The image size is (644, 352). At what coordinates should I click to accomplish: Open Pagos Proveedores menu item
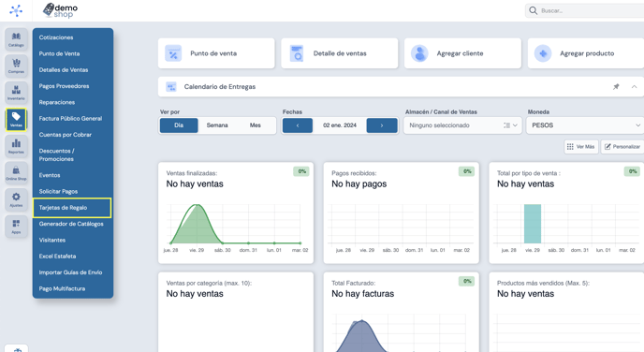64,86
